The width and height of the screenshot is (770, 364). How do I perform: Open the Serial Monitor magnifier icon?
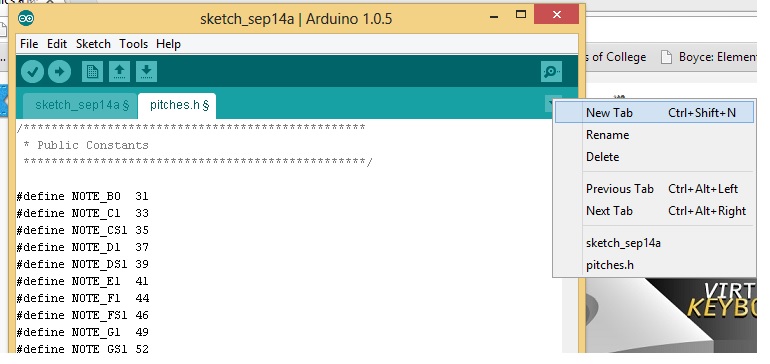tap(551, 72)
